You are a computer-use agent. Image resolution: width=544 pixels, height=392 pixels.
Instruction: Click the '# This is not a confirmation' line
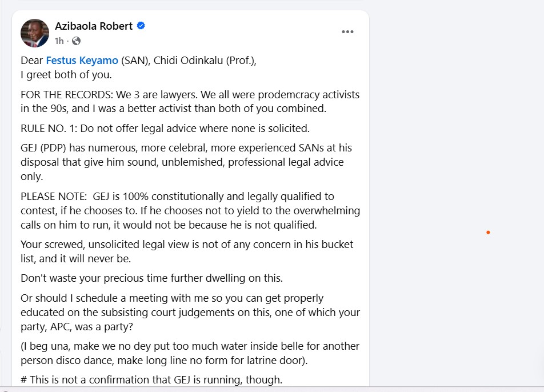[151, 380]
